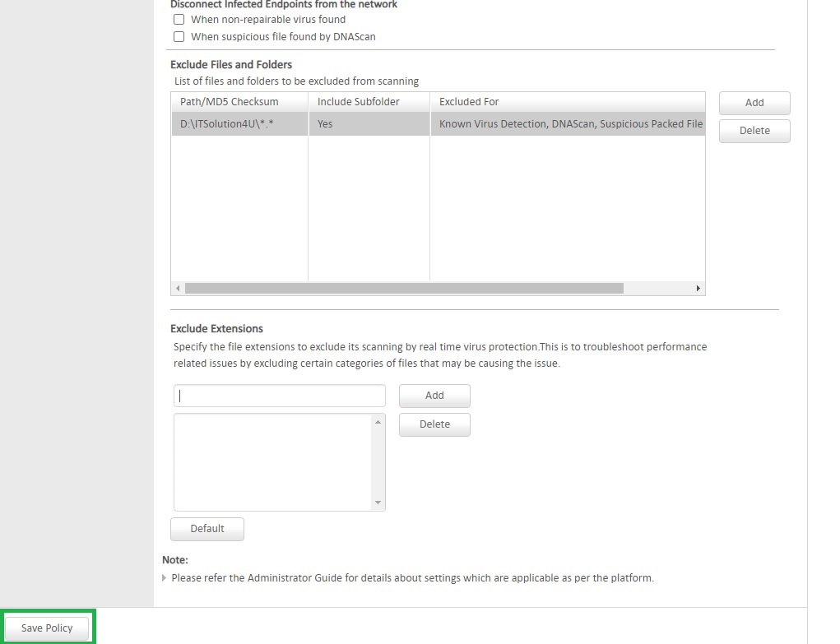
Task: Click the right arrow of horizontal scrollbar
Action: 698,289
